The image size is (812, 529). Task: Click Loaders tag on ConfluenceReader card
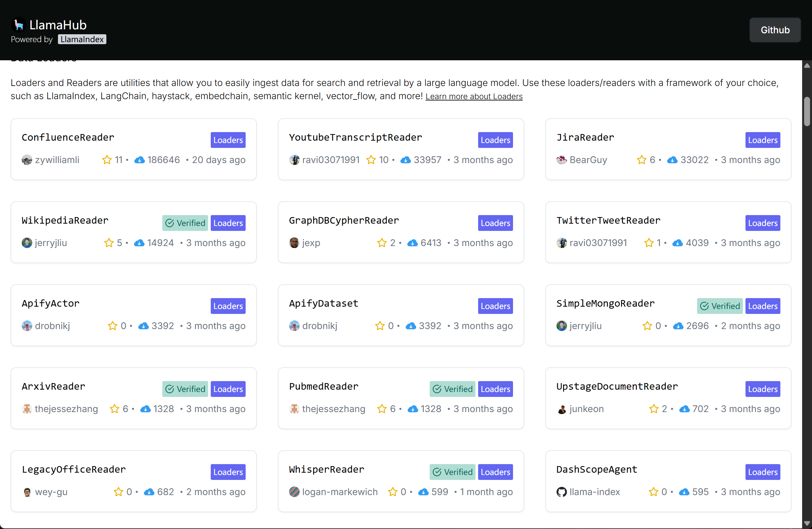228,140
